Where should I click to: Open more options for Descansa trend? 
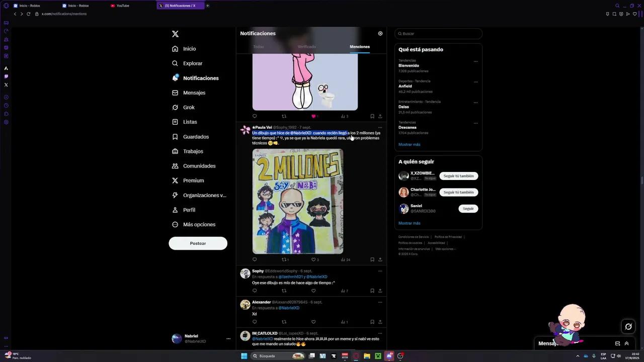tap(475, 123)
